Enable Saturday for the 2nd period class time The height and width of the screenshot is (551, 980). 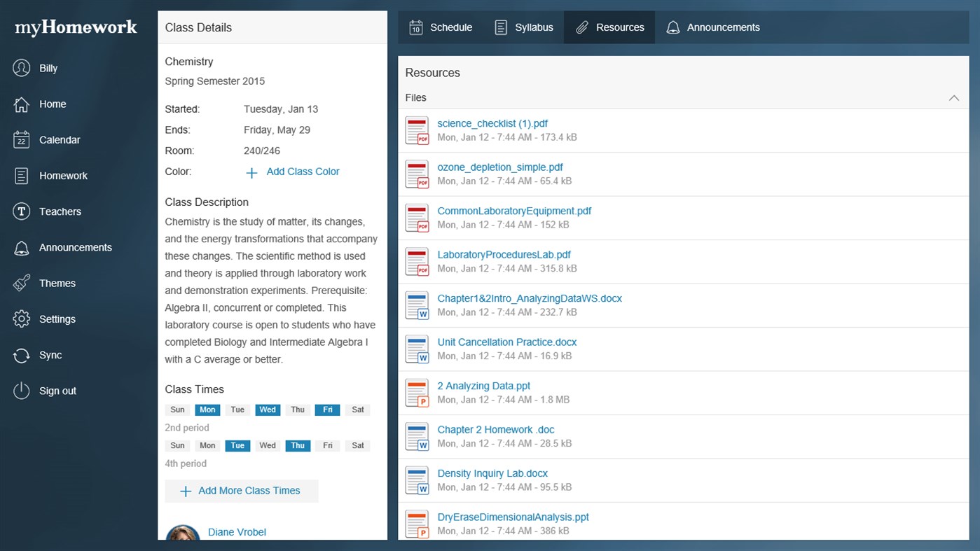pos(357,410)
